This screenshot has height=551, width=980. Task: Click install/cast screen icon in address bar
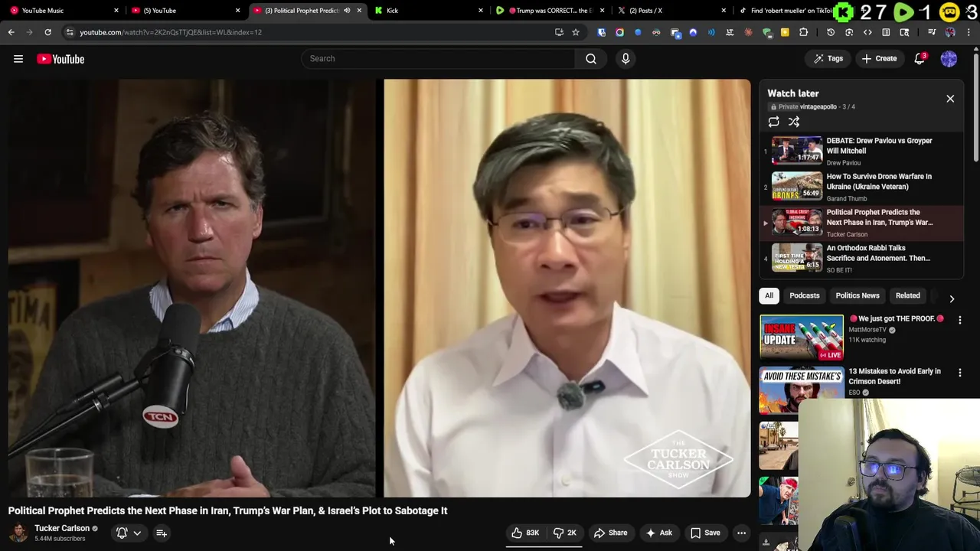tap(559, 32)
